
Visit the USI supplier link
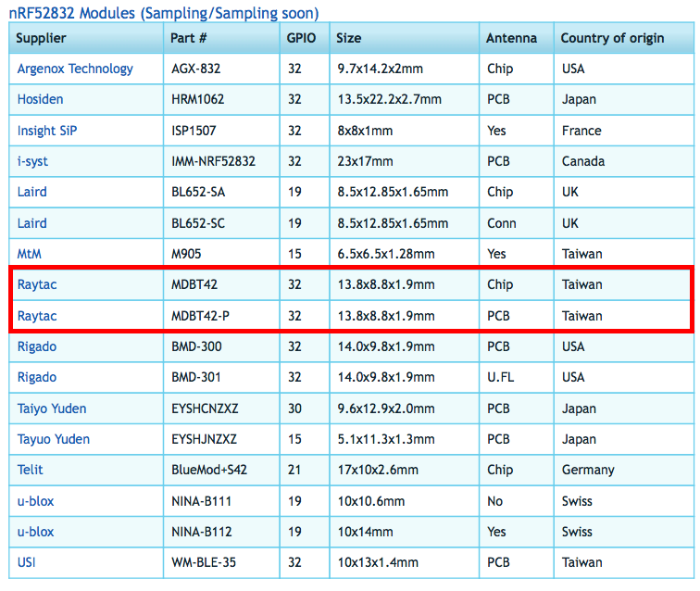coord(26,562)
